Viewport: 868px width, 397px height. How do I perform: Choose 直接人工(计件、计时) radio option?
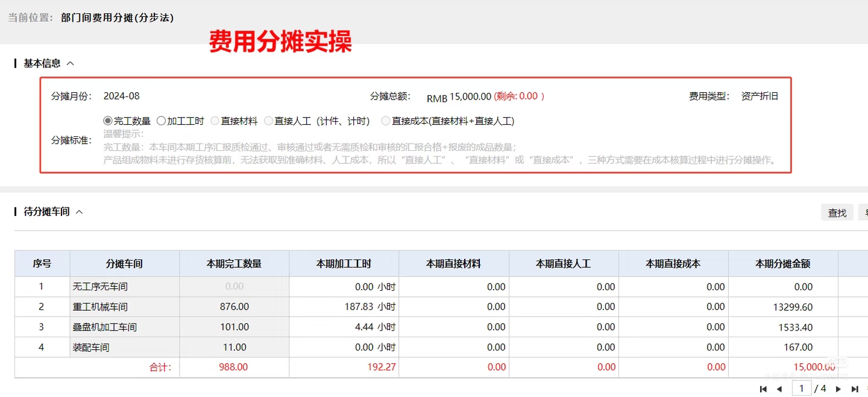pos(269,121)
